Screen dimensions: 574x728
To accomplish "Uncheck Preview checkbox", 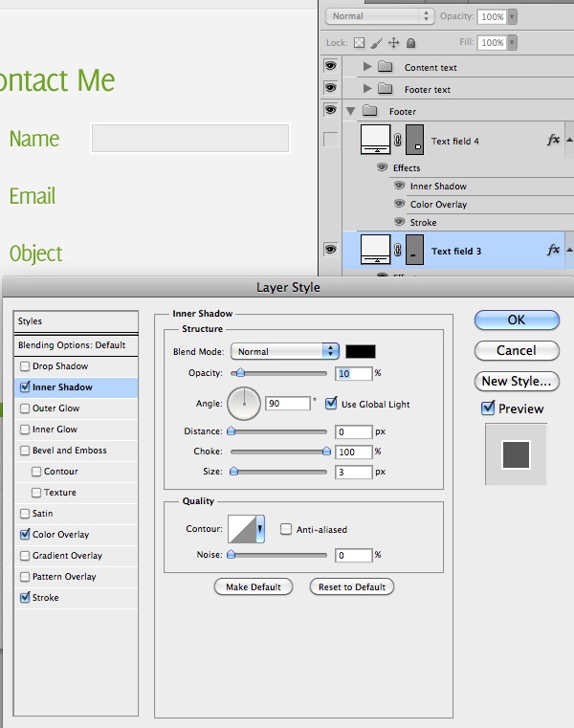I will pyautogui.click(x=488, y=408).
